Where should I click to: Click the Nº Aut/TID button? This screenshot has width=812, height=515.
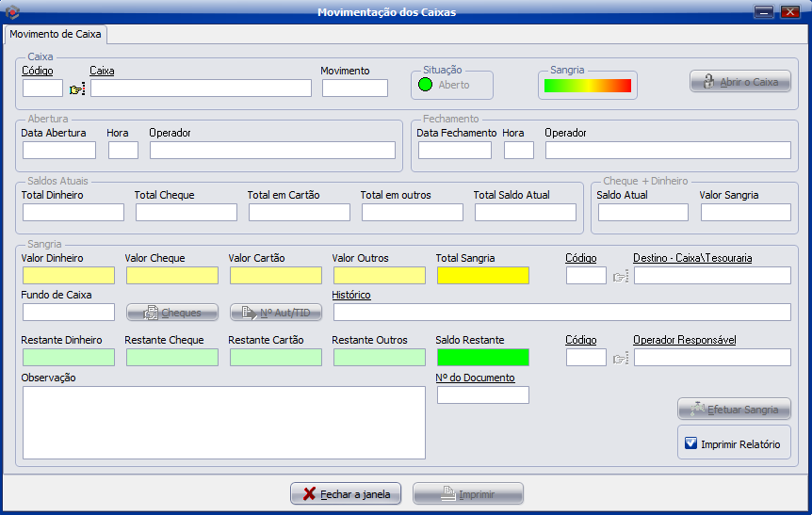pos(276,313)
